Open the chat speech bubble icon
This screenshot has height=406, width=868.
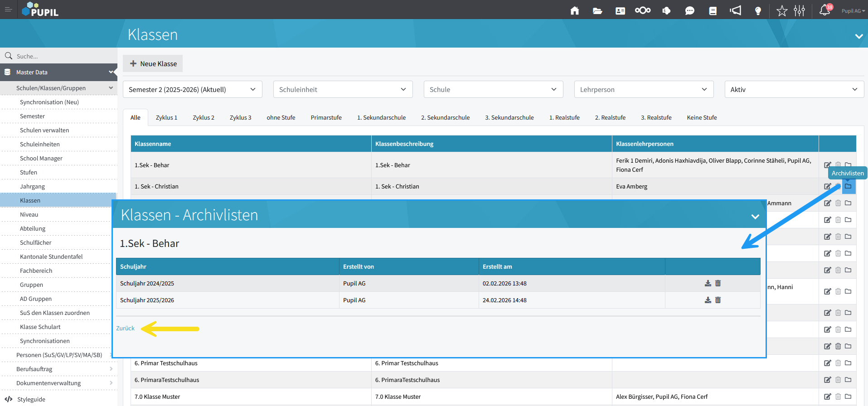[689, 10]
